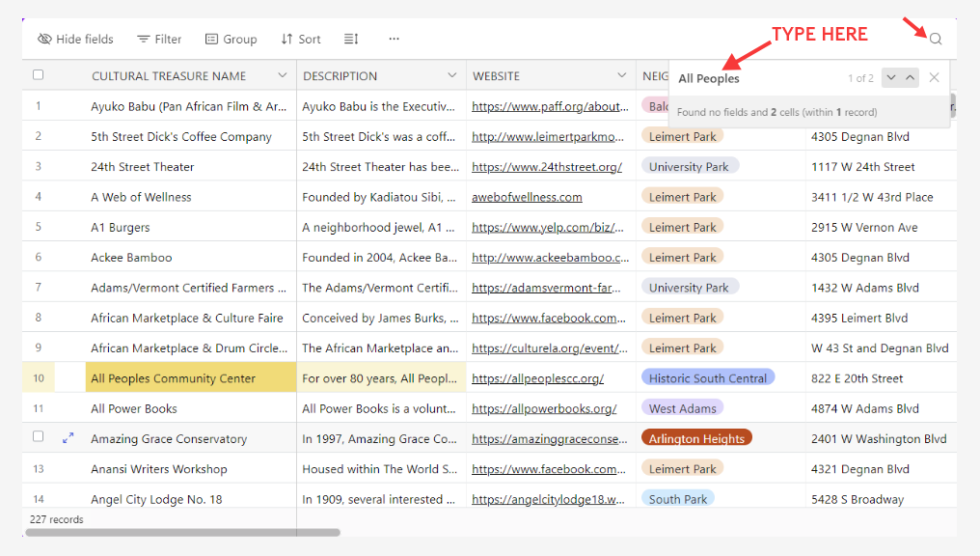Close the find bar

pyautogui.click(x=934, y=77)
